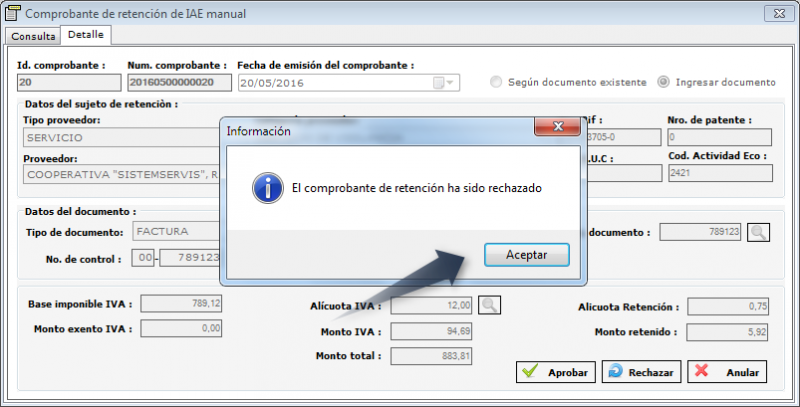The width and height of the screenshot is (800, 407).
Task: Switch to the Consulta tab
Action: 33,36
